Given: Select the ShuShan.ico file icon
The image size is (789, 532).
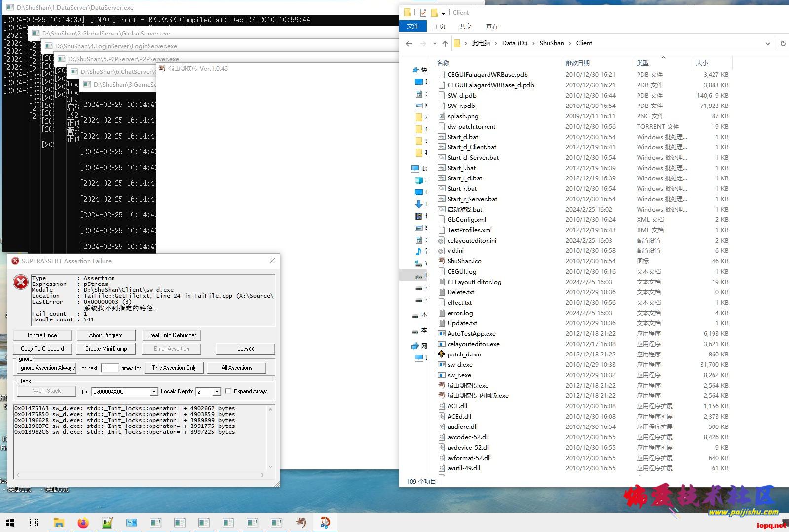Looking at the screenshot, I should coord(442,261).
